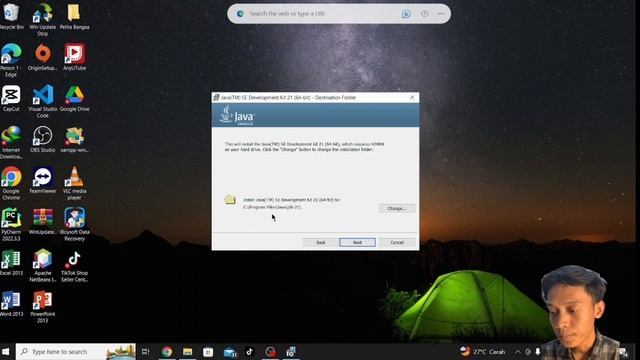640x360 pixels.
Task: Select the TikTok Shop Seller Center icon
Action: (74, 265)
